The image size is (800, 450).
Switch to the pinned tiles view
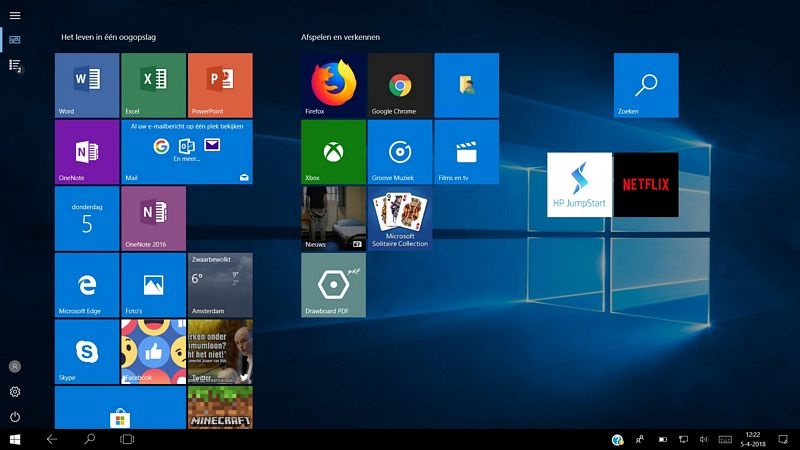[15, 40]
